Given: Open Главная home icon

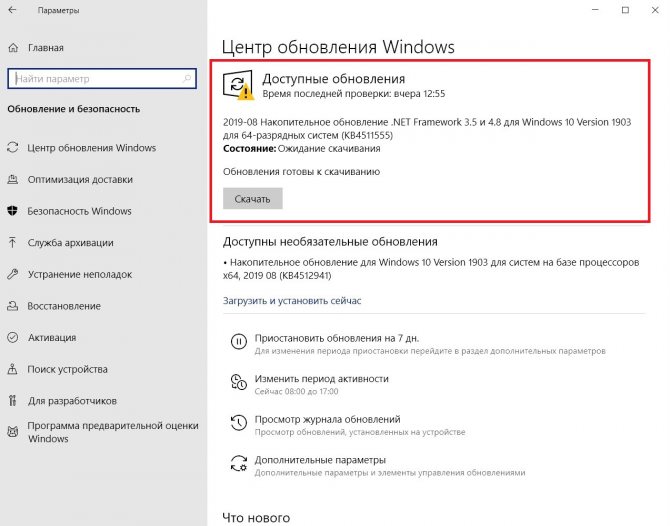Looking at the screenshot, I should (x=13, y=47).
